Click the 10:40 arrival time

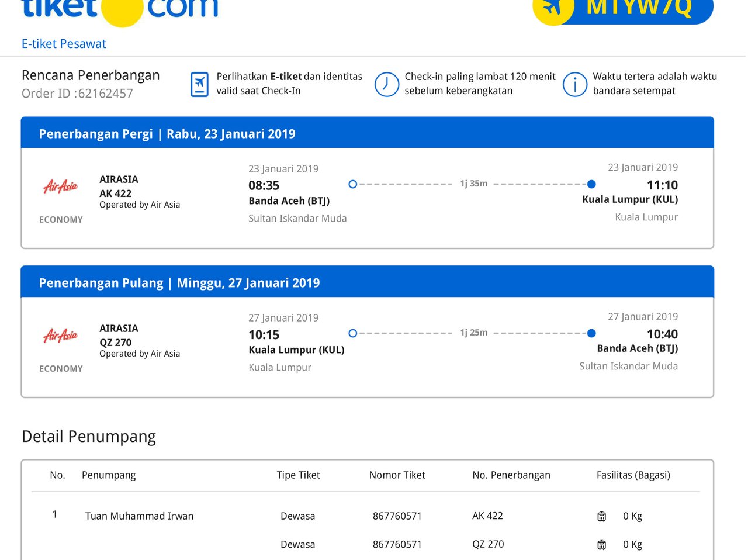click(x=662, y=334)
